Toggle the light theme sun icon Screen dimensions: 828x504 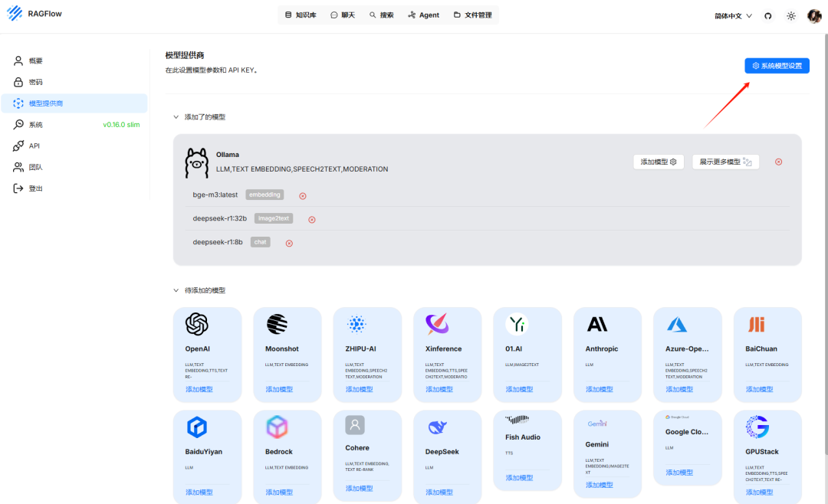(x=791, y=16)
